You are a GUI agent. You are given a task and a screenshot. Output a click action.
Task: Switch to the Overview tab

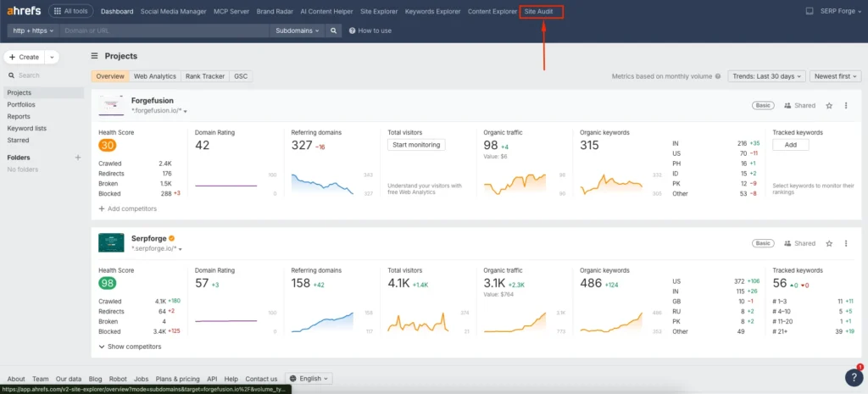pyautogui.click(x=110, y=76)
